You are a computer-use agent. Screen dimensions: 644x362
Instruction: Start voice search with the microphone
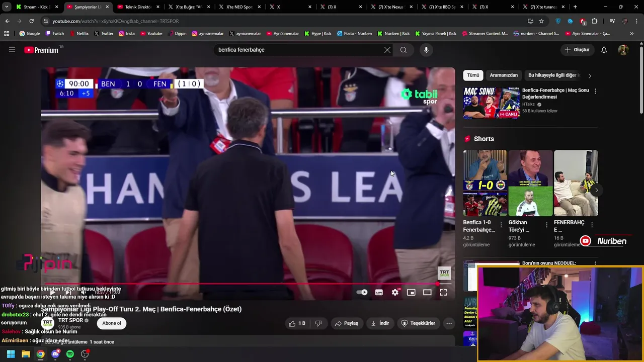pyautogui.click(x=426, y=50)
